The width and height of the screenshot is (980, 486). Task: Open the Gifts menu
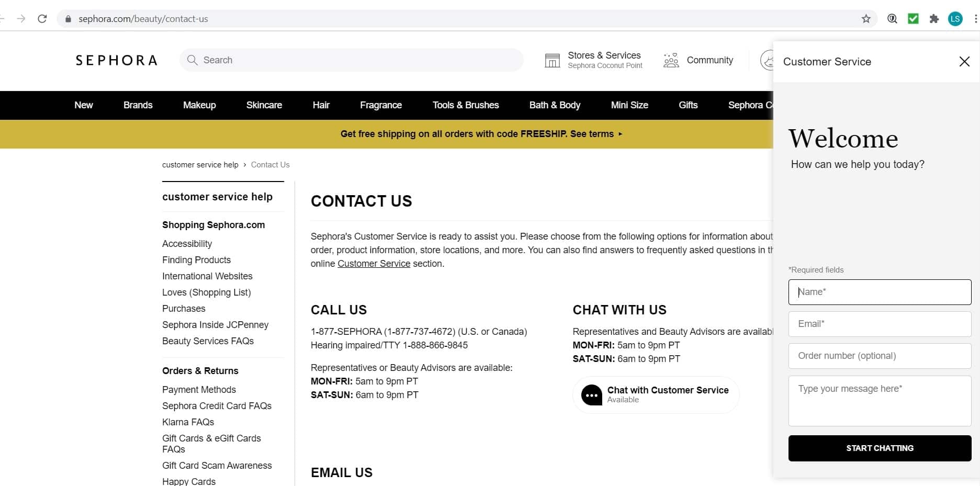(688, 105)
